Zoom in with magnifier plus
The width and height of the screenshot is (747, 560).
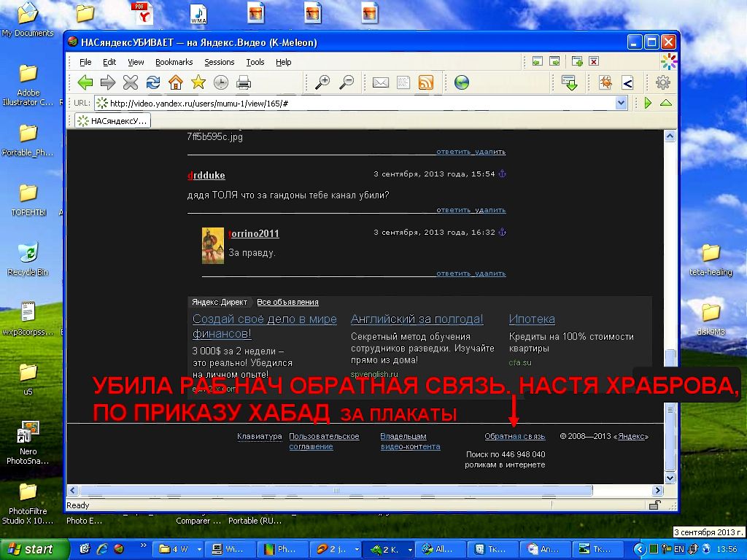[322, 82]
